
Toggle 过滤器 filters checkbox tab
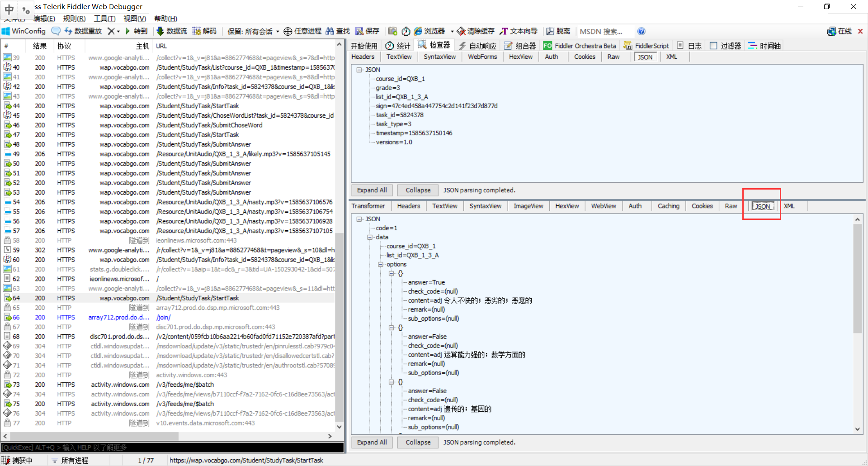[x=725, y=46]
